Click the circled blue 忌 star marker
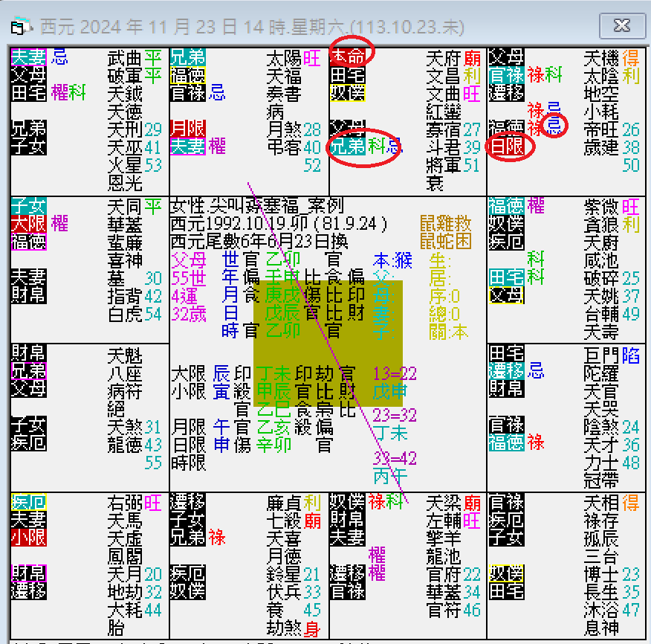Screen dimensions: 651x644 [x=552, y=126]
